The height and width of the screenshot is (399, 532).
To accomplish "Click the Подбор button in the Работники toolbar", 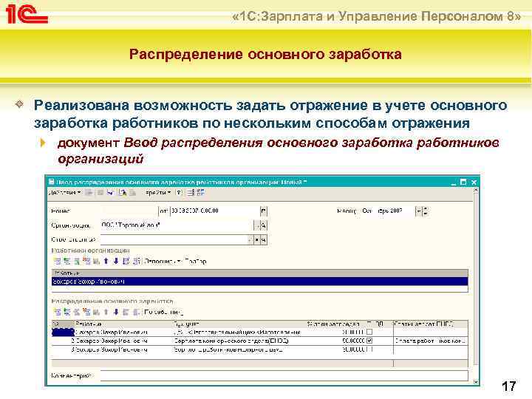I will 196,262.
